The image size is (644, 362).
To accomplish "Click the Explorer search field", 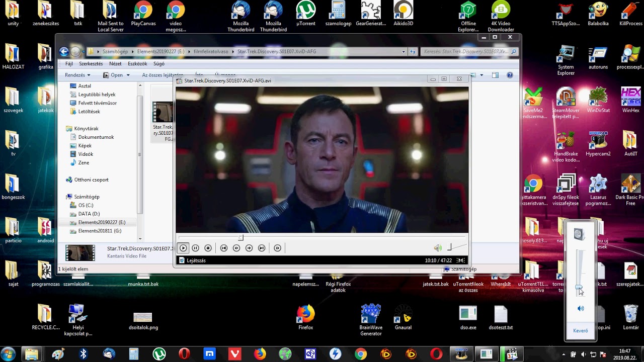I will coord(469,51).
